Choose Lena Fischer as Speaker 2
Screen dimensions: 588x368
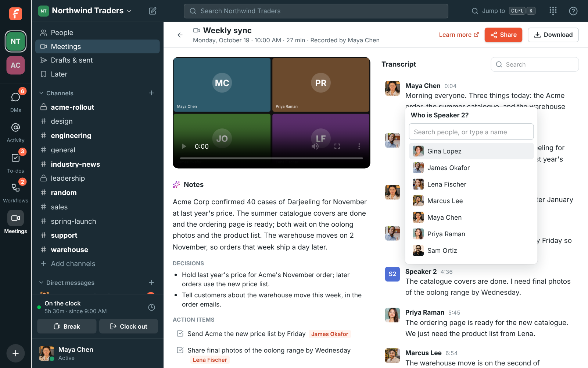point(471,184)
